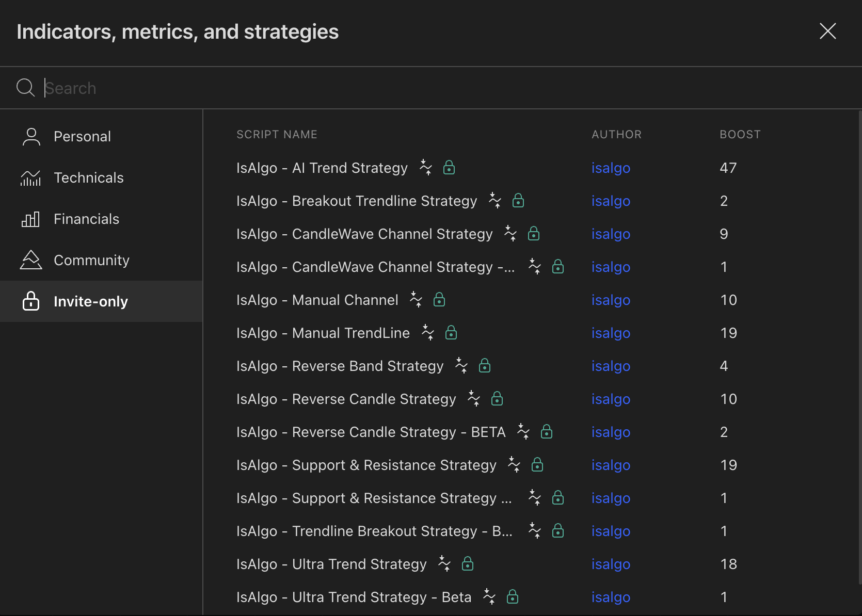Click lock icon beside Reverse Candle Strategy - BETA
This screenshot has height=616, width=862.
click(547, 432)
